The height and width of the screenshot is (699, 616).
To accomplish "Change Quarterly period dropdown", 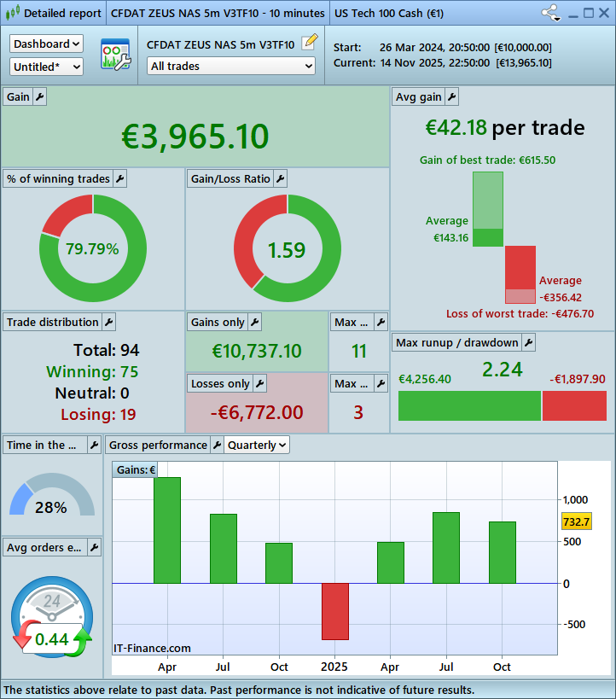I will tap(257, 445).
